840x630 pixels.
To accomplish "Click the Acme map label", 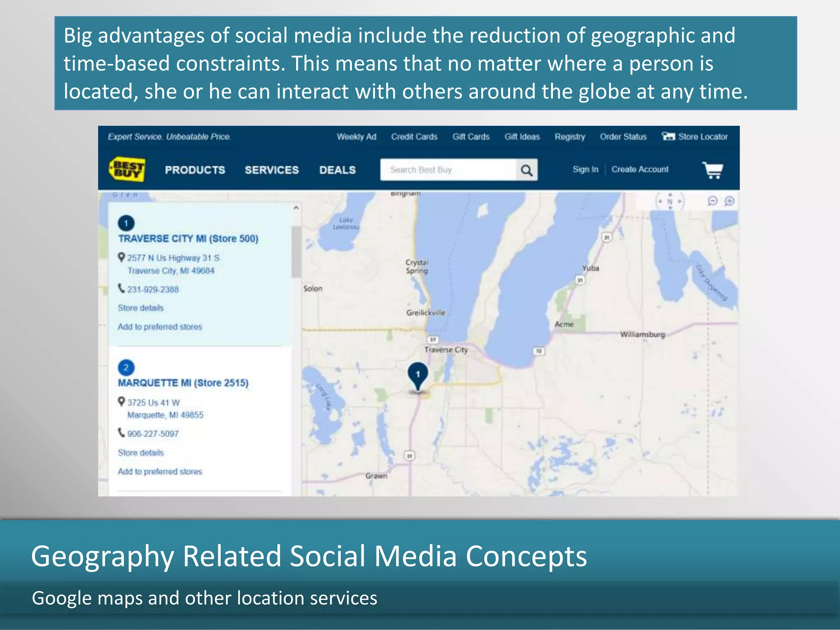I will 564,324.
